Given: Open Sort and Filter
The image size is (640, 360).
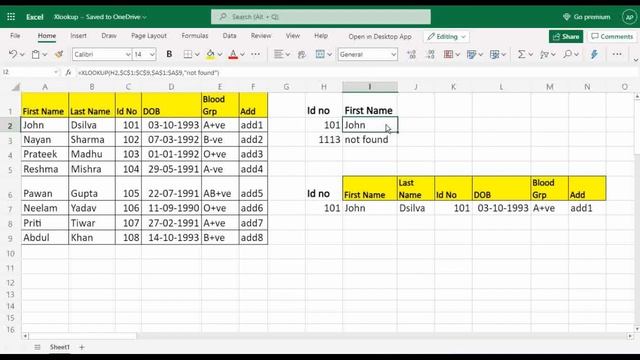Looking at the screenshot, I should click(x=544, y=54).
